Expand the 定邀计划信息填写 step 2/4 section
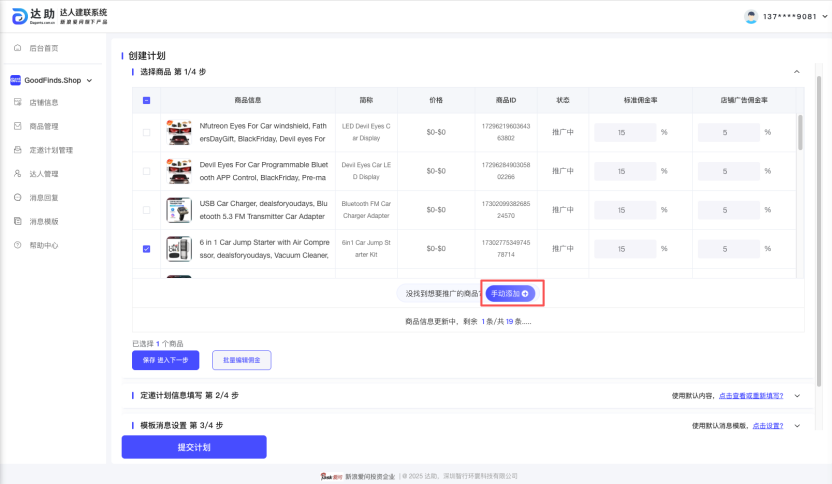The width and height of the screenshot is (832, 484). pyautogui.click(x=796, y=396)
